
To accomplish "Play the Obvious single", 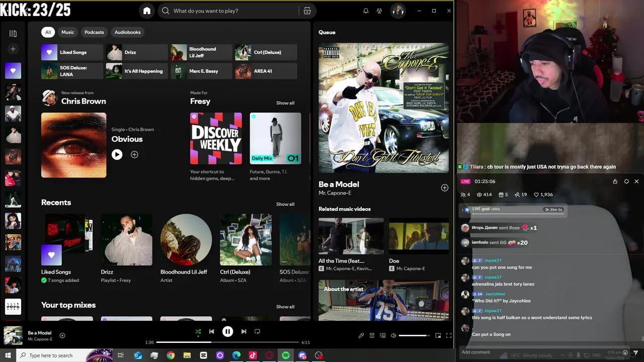I will 117,154.
